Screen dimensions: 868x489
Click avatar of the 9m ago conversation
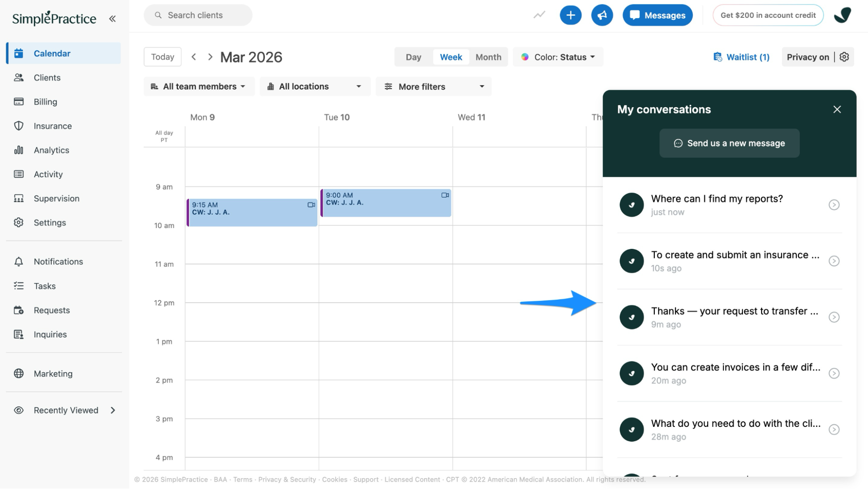(x=631, y=317)
